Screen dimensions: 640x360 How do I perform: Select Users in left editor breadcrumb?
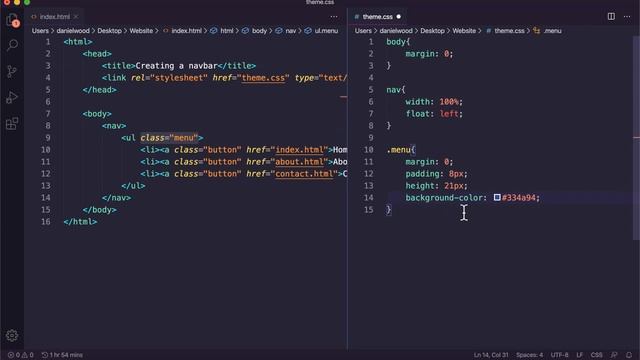[x=40, y=31]
